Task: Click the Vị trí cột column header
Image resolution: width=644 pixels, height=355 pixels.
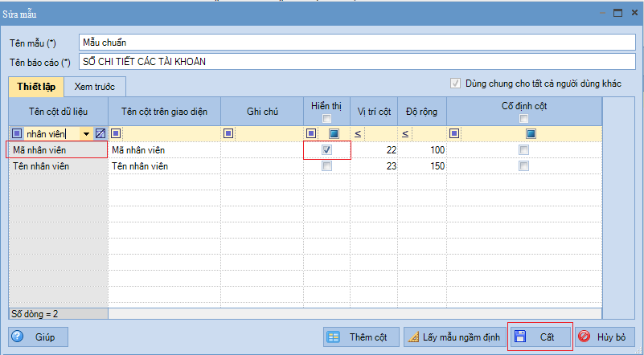Action: click(374, 111)
